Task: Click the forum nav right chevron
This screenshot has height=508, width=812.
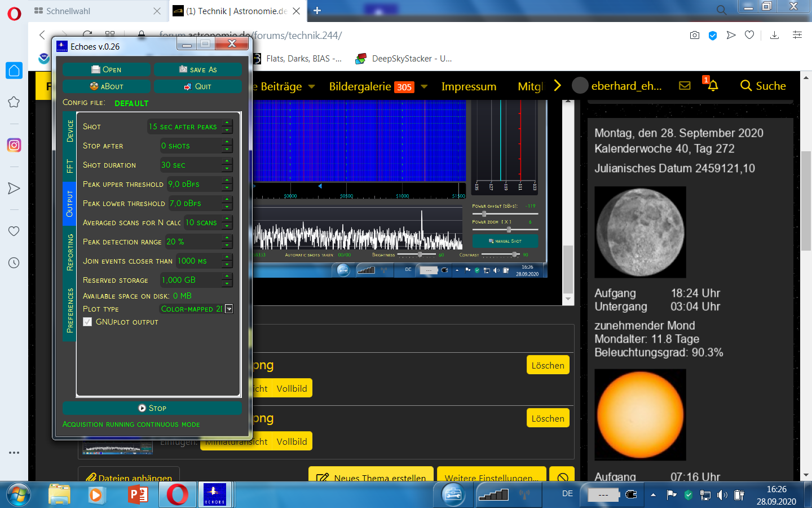Action: click(557, 86)
